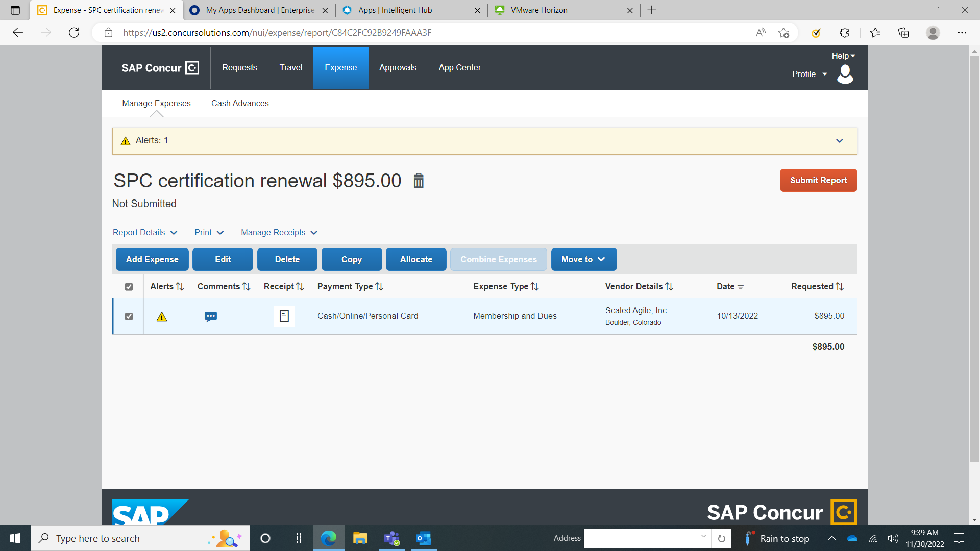Screen dimensions: 980x551
Task: Open Microsoft Teams from the taskbar
Action: 391,538
